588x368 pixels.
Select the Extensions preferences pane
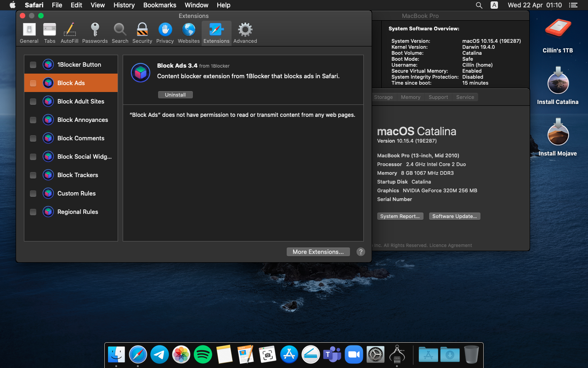click(216, 34)
